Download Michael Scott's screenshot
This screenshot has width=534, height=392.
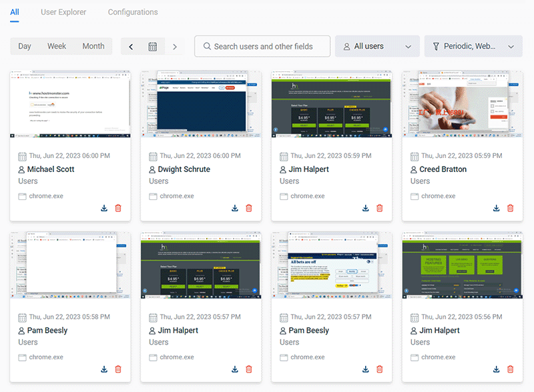[x=104, y=208]
